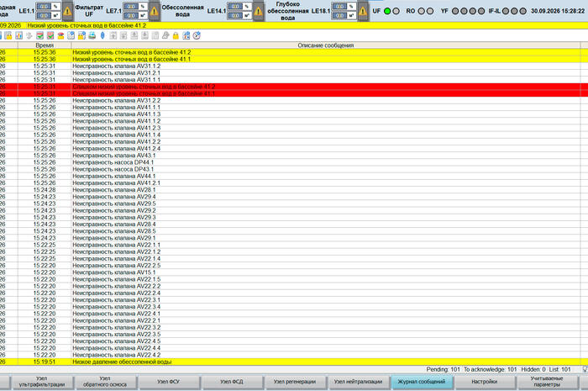The image size is (588, 391).
Task: Open the hit list bar chart icon
Action: (x=18, y=35)
